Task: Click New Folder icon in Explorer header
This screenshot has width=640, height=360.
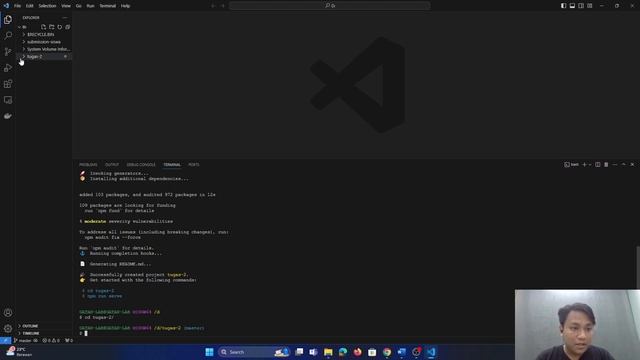Action: [x=51, y=27]
